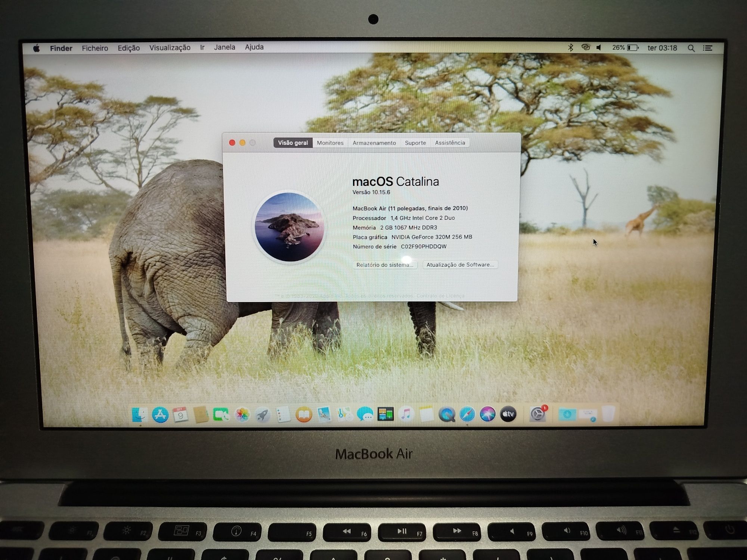Open the Apple menu
The image size is (747, 560).
pos(36,48)
